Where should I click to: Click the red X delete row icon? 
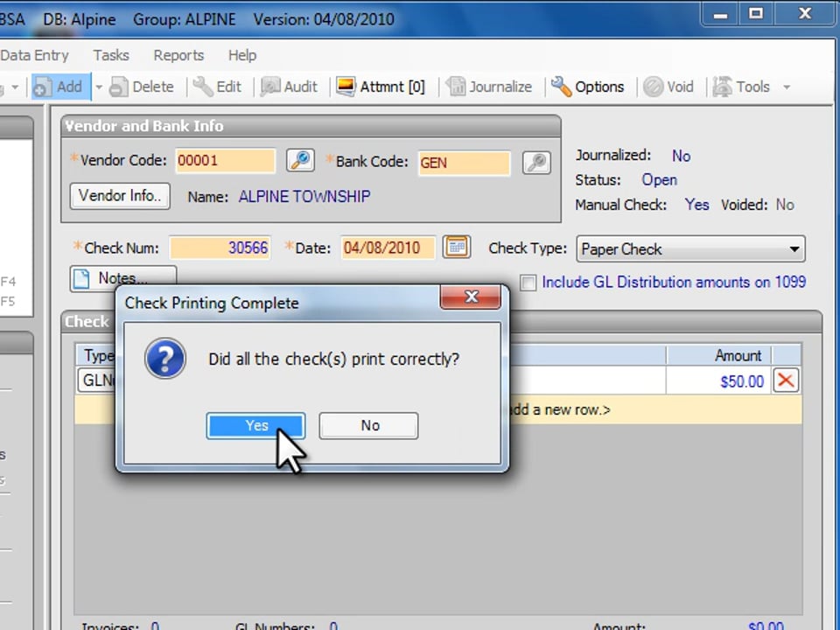(786, 381)
